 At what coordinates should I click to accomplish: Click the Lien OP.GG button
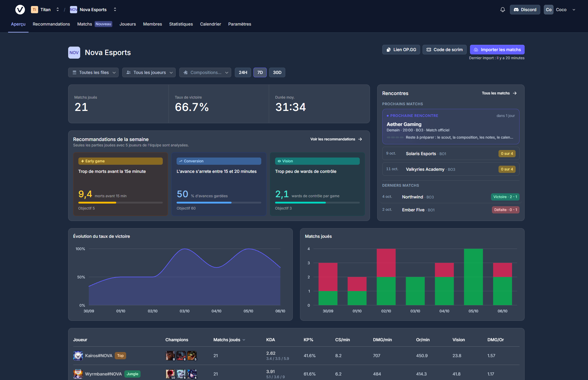tap(401, 50)
